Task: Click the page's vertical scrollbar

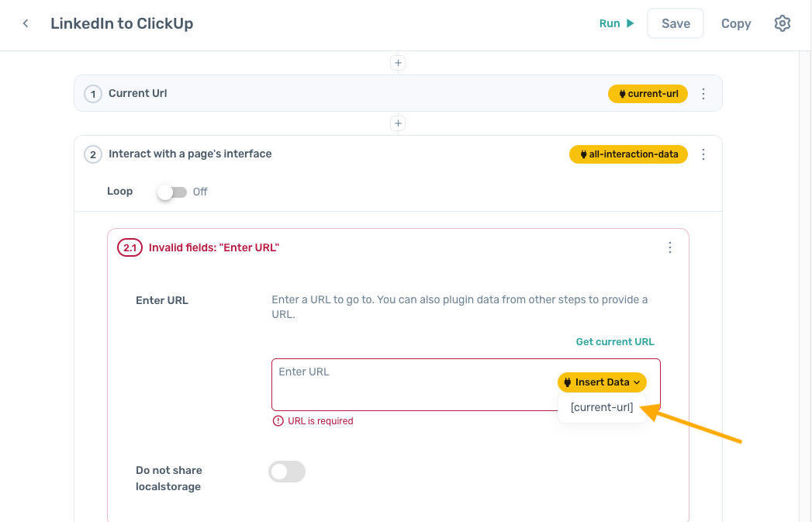Action: (805, 286)
